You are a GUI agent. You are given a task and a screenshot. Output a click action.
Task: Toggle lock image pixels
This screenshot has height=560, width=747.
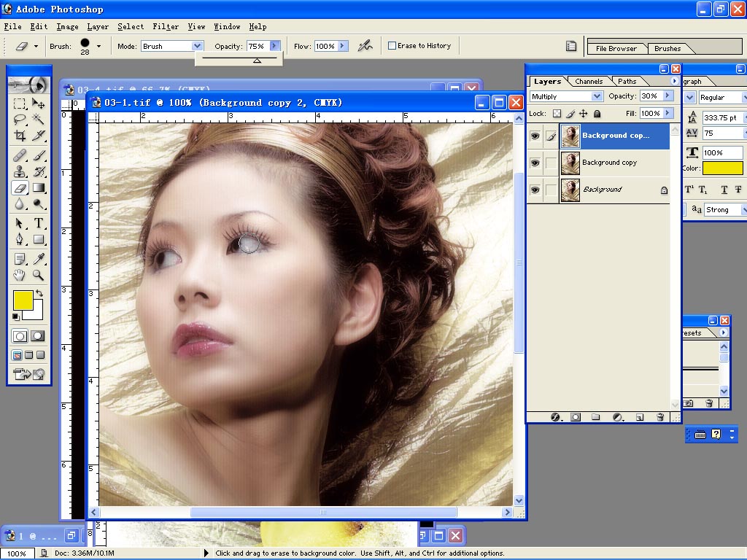coord(570,113)
